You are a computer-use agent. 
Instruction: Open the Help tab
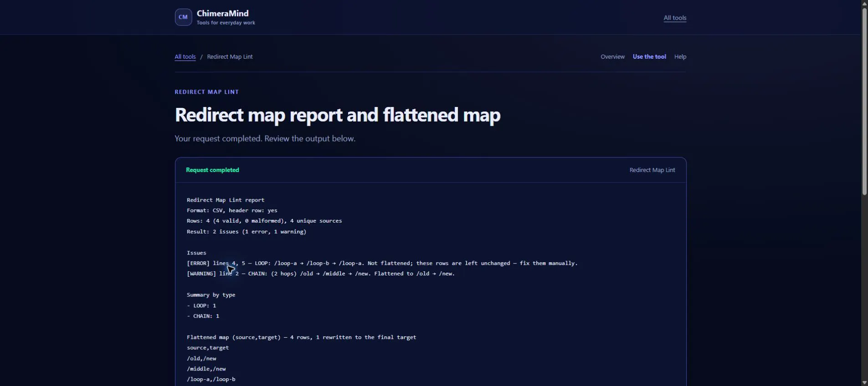680,57
